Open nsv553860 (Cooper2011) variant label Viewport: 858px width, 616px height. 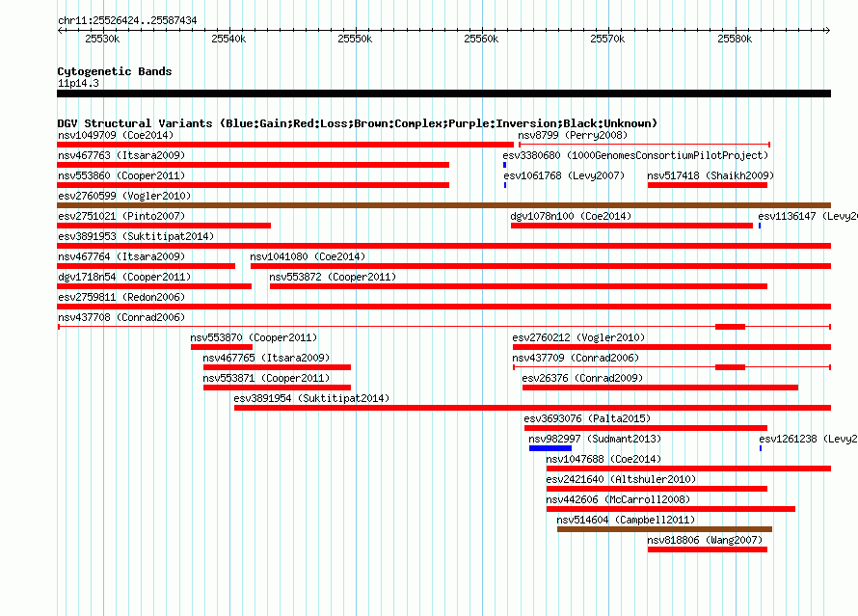(x=121, y=175)
